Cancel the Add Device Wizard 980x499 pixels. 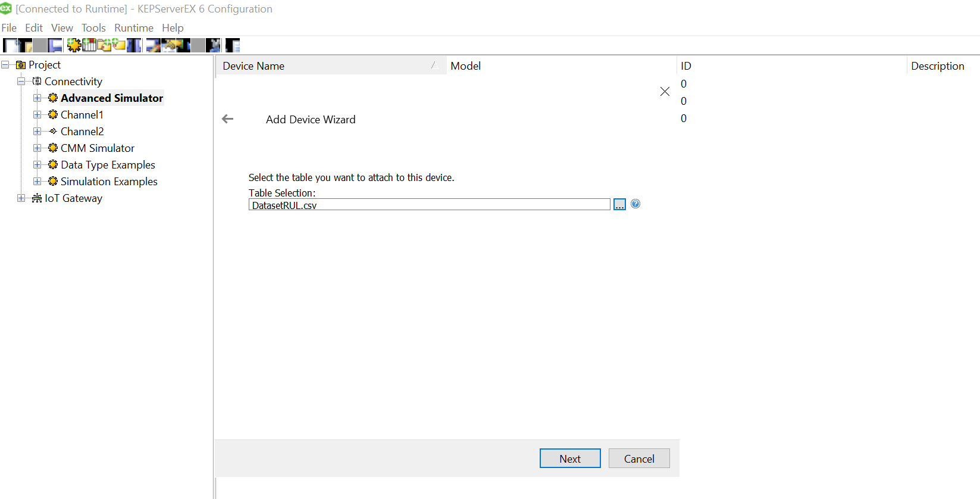pos(638,459)
